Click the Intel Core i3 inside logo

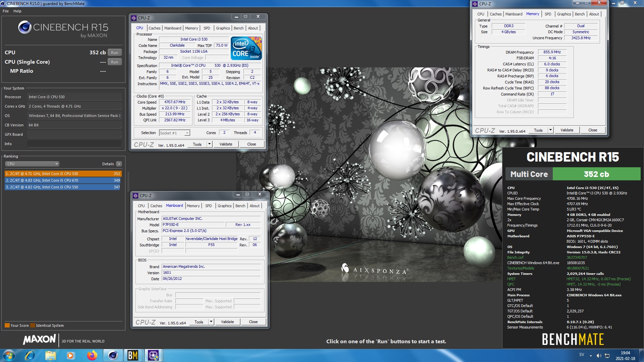pyautogui.click(x=246, y=48)
